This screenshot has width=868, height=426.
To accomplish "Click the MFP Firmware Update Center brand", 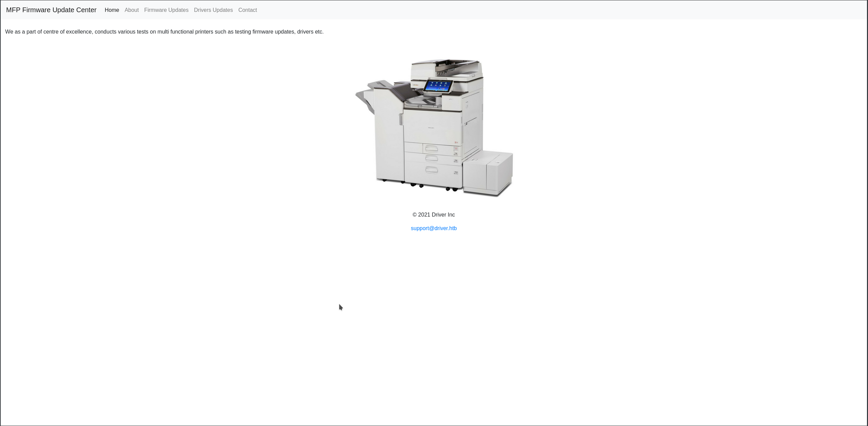I will pyautogui.click(x=51, y=10).
